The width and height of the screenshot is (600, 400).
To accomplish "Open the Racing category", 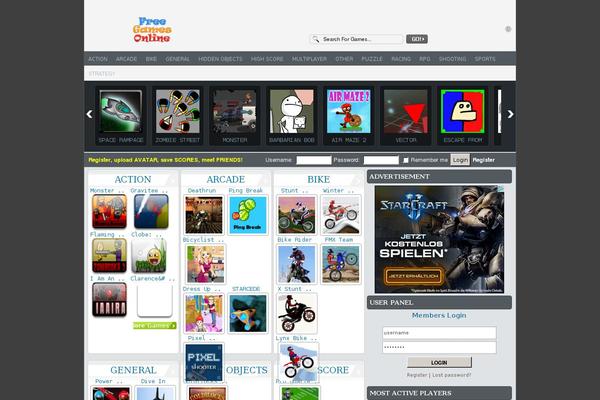I will (401, 59).
